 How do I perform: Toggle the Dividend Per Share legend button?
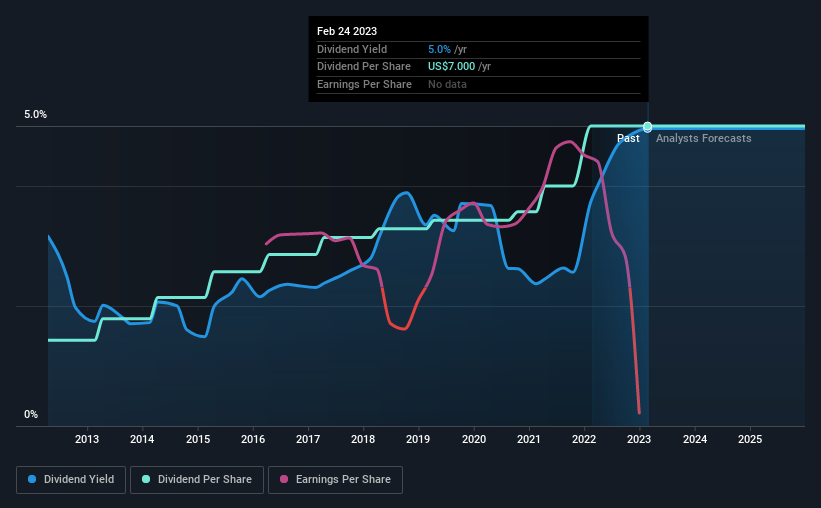(197, 480)
